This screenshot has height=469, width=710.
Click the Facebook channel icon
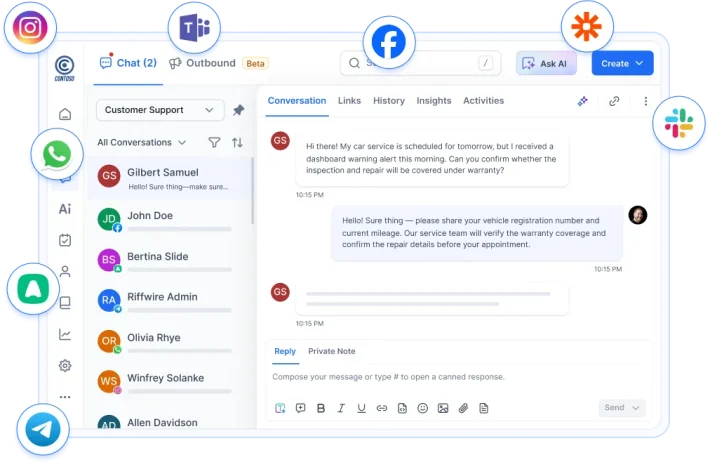tap(389, 42)
